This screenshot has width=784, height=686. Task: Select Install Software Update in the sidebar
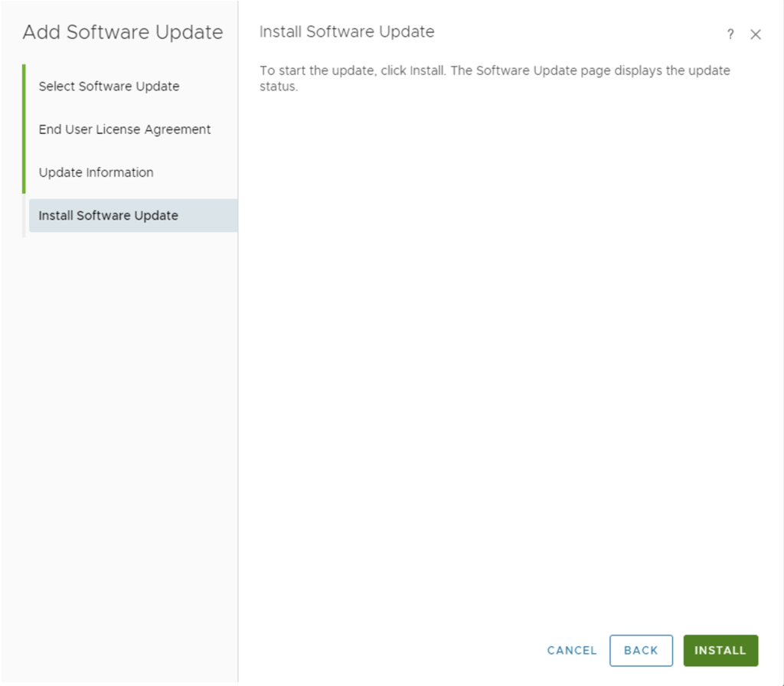[109, 216]
